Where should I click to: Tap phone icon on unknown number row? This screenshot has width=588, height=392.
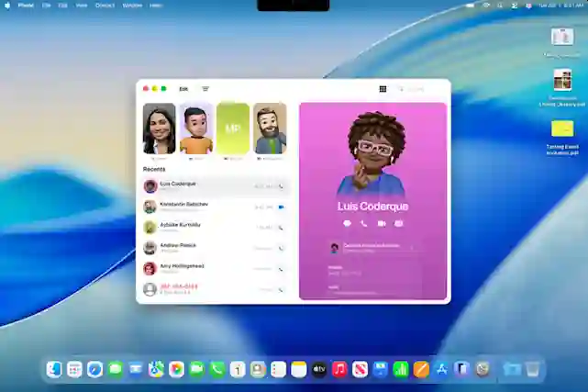click(x=281, y=290)
